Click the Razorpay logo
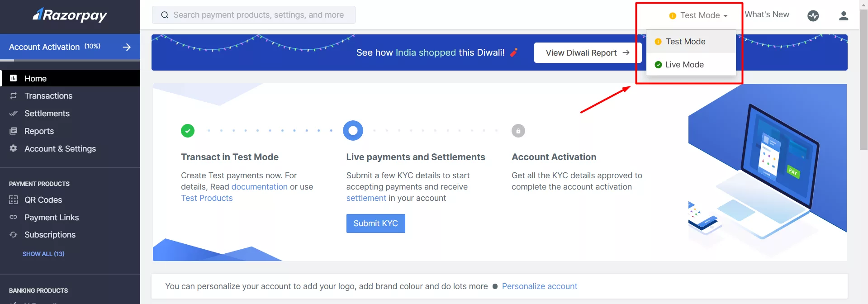The height and width of the screenshot is (304, 868). (x=70, y=15)
